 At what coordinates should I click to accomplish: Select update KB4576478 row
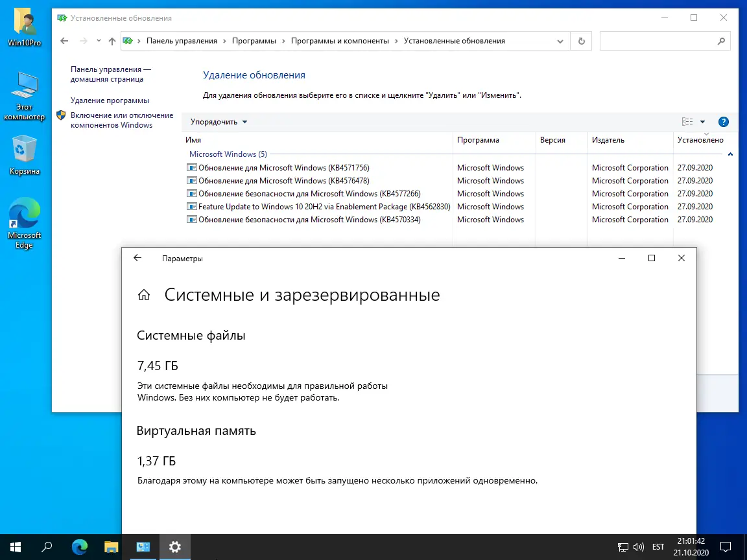click(x=449, y=180)
